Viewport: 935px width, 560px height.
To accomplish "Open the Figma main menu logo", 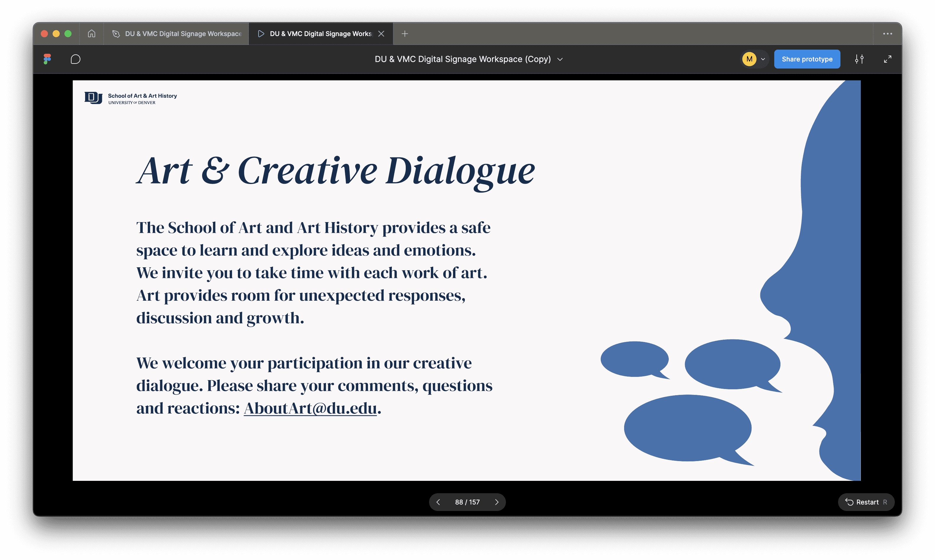I will [x=47, y=59].
